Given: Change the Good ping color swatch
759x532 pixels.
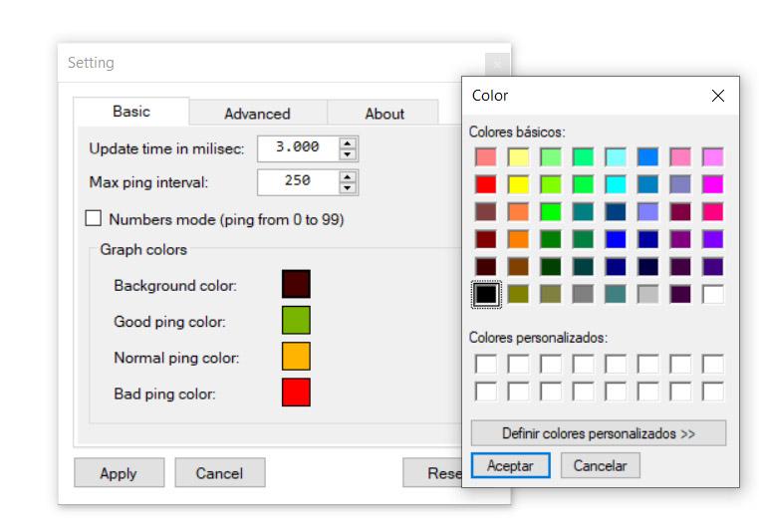Looking at the screenshot, I should pos(296,320).
